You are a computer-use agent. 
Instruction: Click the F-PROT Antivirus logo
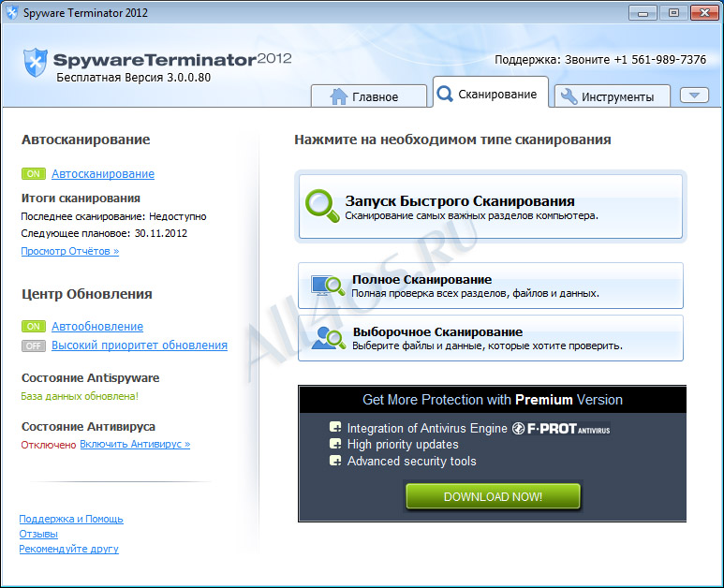pyautogui.click(x=561, y=429)
